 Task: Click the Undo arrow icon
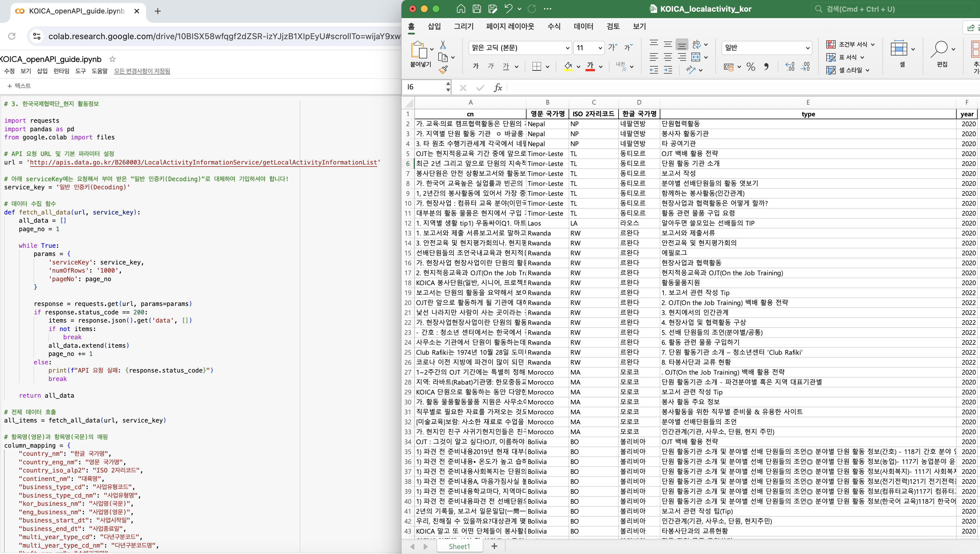point(508,9)
